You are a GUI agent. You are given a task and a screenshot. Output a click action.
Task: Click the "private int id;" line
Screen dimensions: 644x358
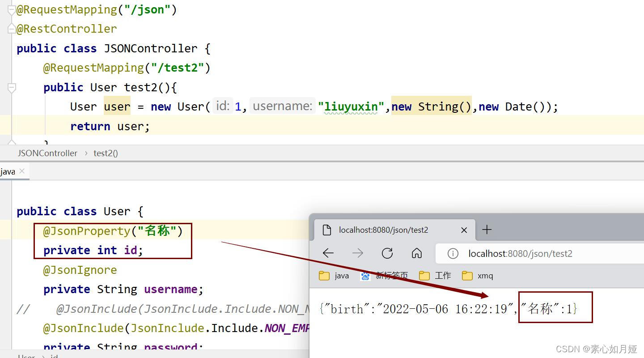[x=93, y=250]
